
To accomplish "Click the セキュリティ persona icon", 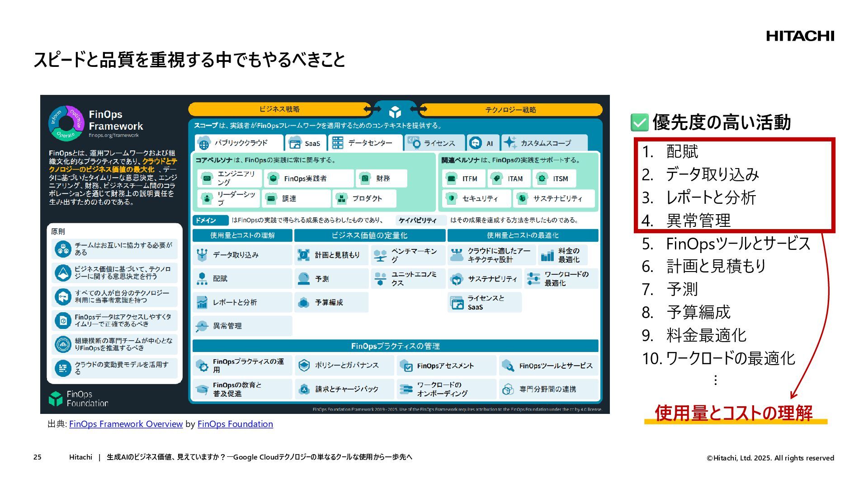I will click(451, 198).
